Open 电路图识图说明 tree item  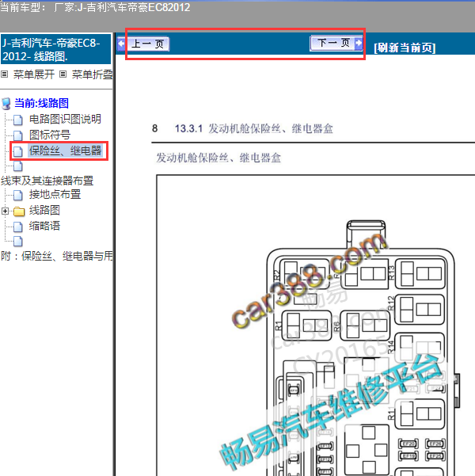click(65, 119)
